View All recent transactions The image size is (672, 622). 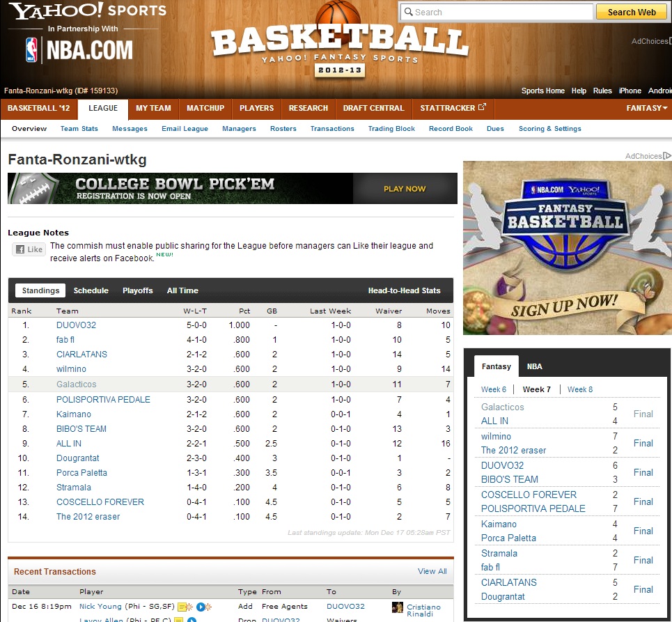tap(432, 571)
